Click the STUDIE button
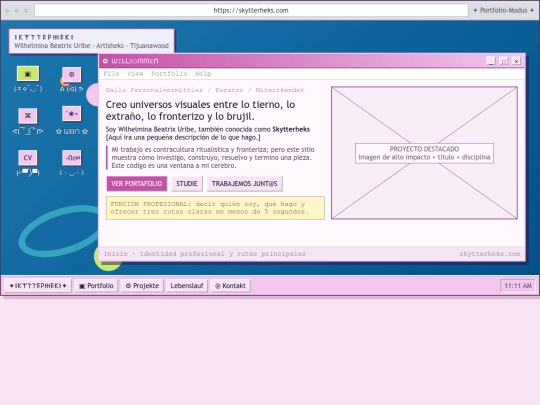540x405 pixels. (187, 184)
